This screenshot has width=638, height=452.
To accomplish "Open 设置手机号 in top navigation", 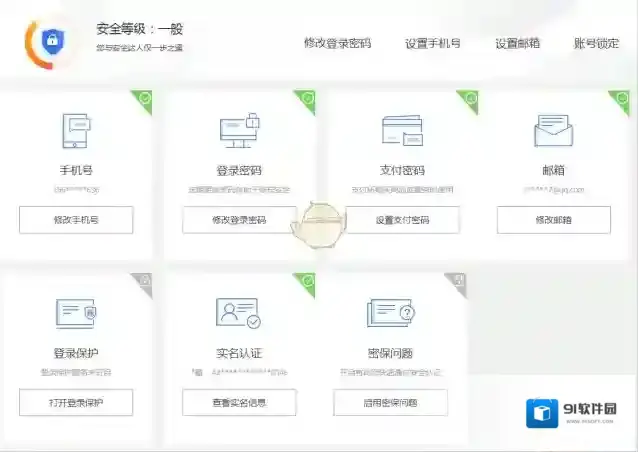I will 433,43.
